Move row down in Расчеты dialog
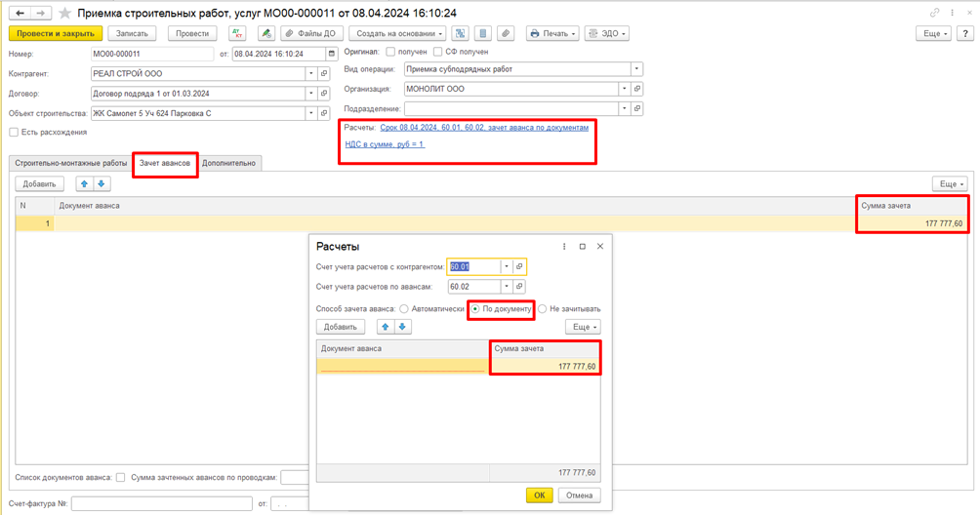 tap(402, 327)
